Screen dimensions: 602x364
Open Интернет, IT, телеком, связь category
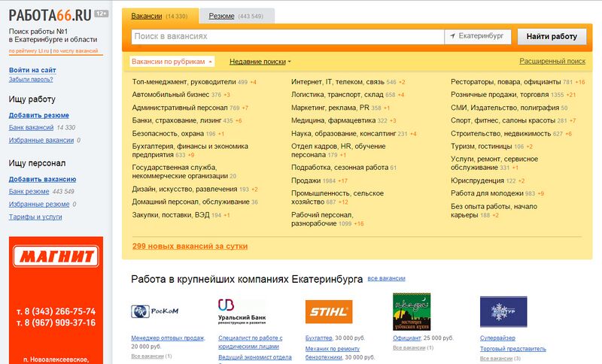click(x=338, y=82)
